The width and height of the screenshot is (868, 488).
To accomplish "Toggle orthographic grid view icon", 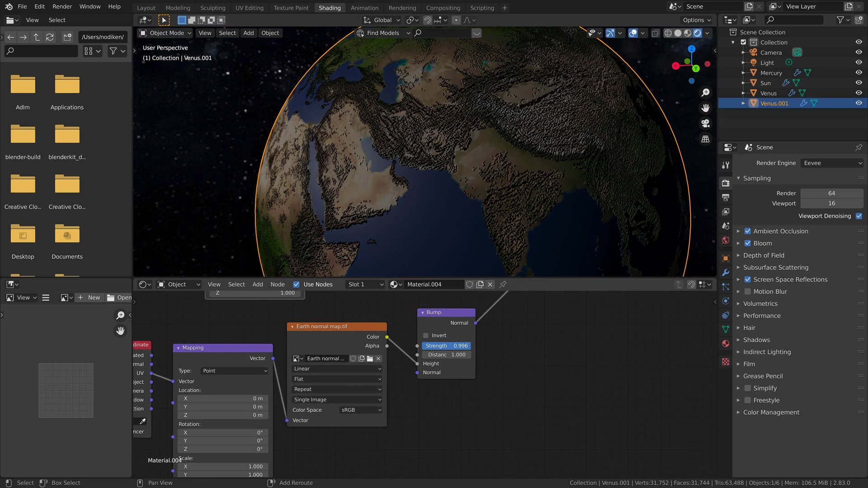I will pyautogui.click(x=705, y=139).
